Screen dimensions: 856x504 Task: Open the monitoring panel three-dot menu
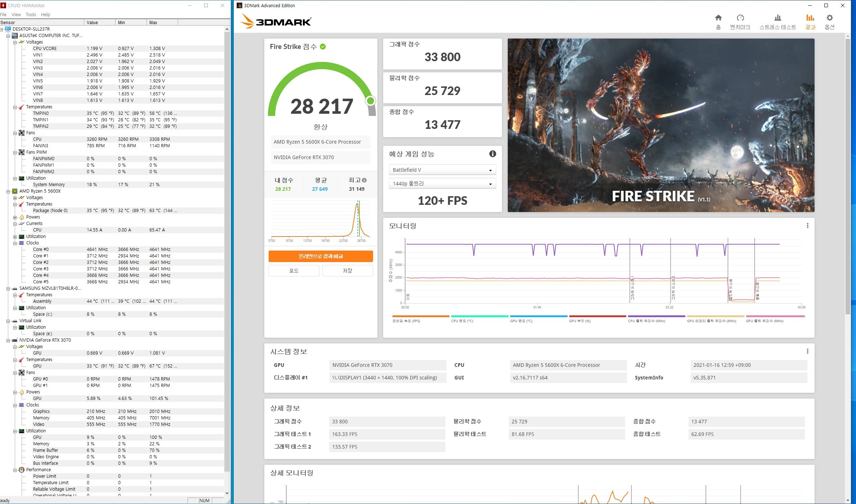(x=807, y=226)
